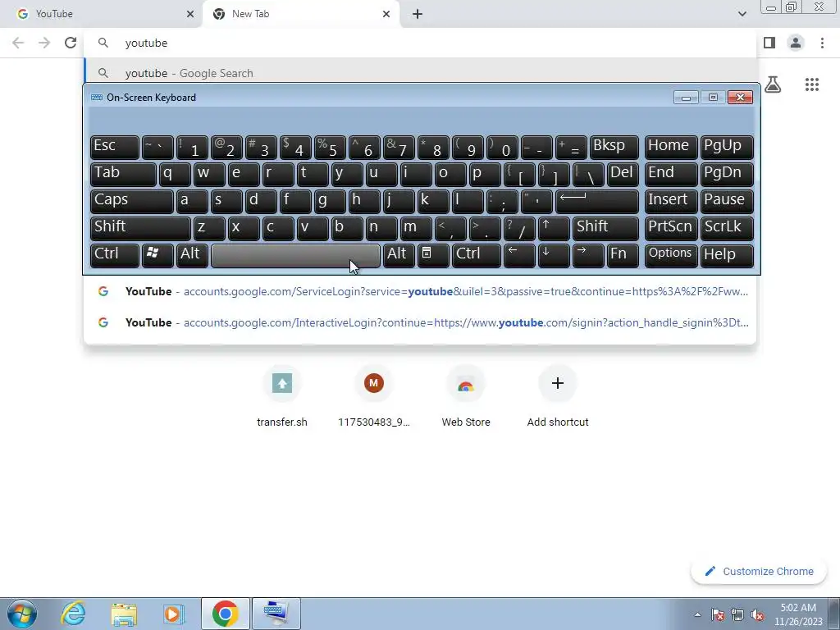
Task: Close the New Tab tab
Action: 386,14
